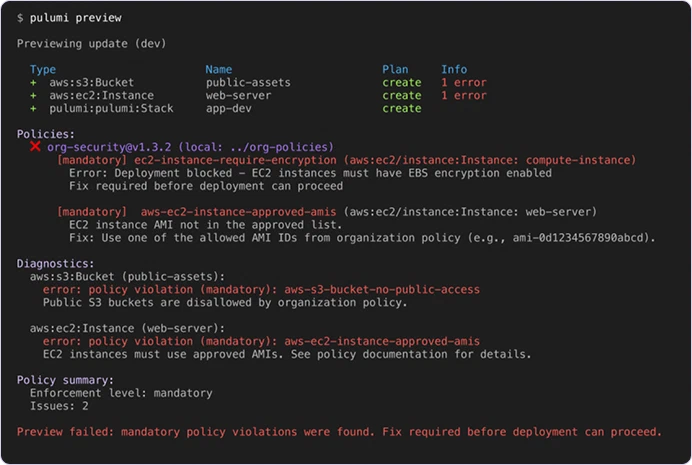Click the red X policy failure icon

tap(35, 146)
